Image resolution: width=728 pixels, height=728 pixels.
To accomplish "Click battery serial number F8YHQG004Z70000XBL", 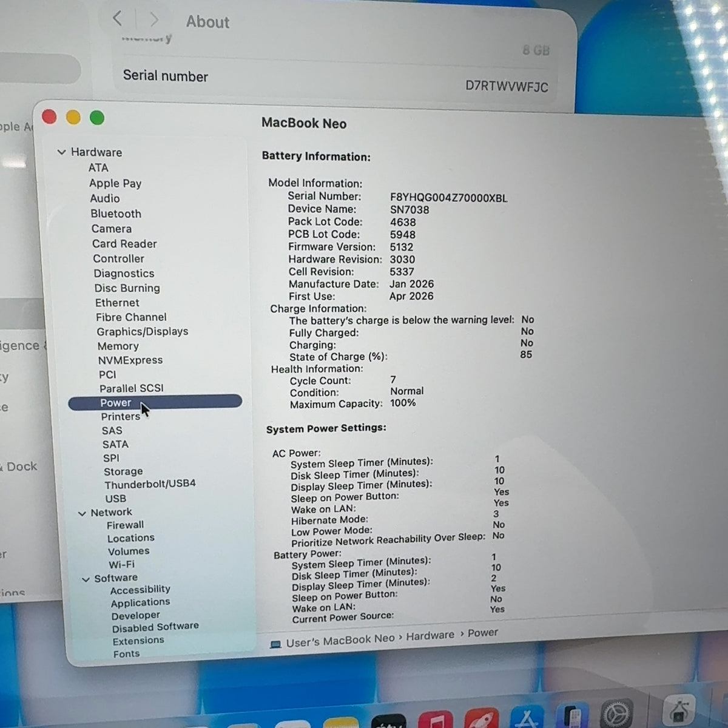I will [x=449, y=197].
